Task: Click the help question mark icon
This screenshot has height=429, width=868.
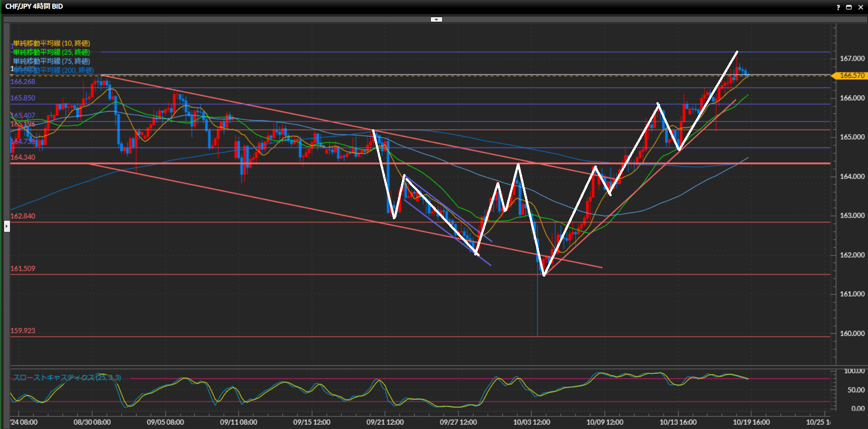Action: [x=838, y=7]
